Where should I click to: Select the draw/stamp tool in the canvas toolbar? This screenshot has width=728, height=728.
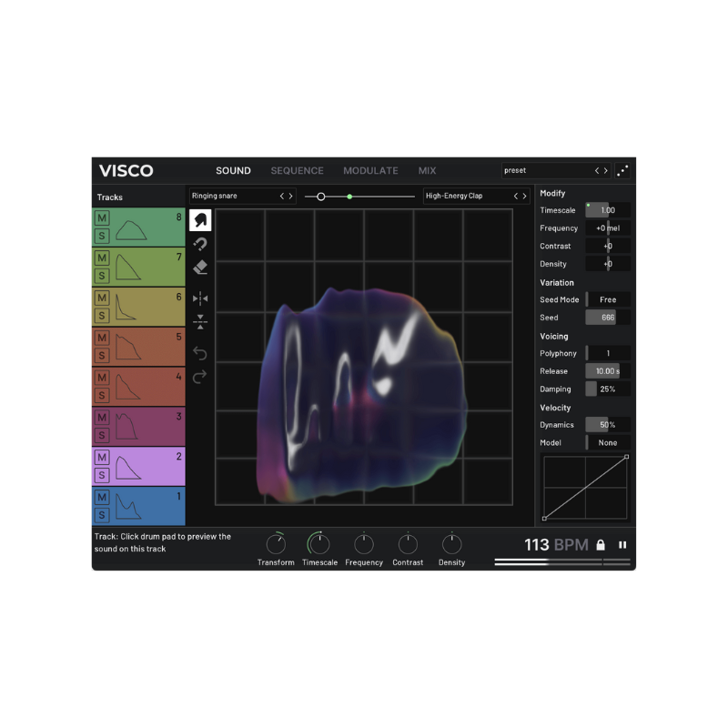pos(200,218)
